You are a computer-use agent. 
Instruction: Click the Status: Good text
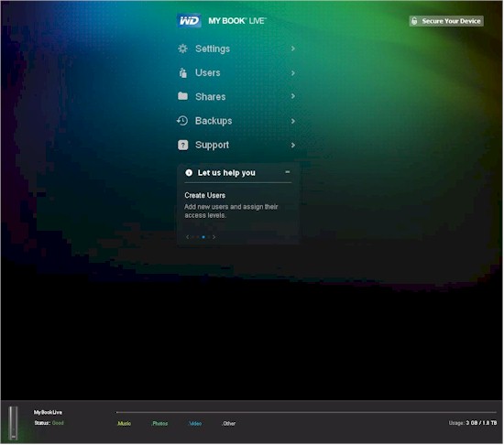[x=49, y=423]
